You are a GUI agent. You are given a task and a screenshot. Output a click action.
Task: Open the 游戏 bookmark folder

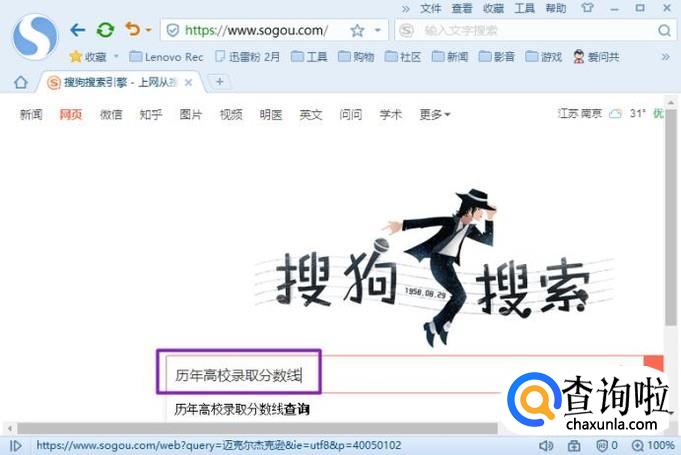[x=543, y=56]
